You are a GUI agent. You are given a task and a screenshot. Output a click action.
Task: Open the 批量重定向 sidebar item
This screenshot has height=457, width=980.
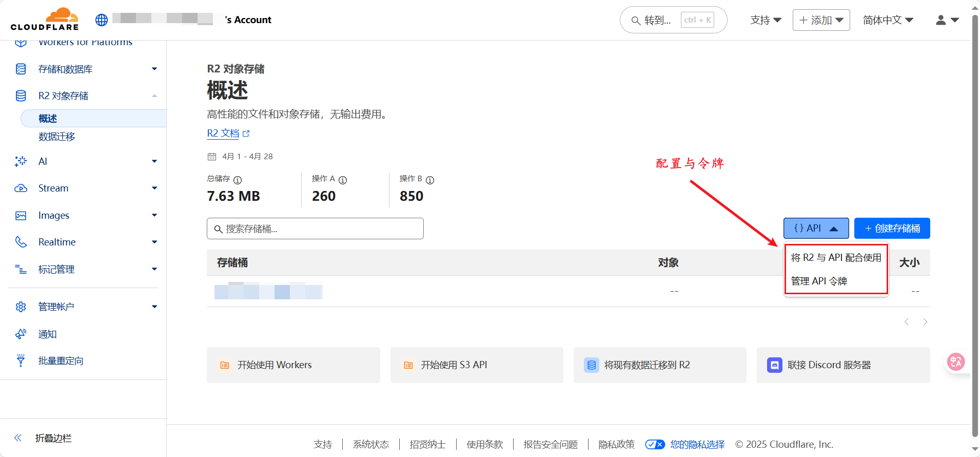[61, 360]
